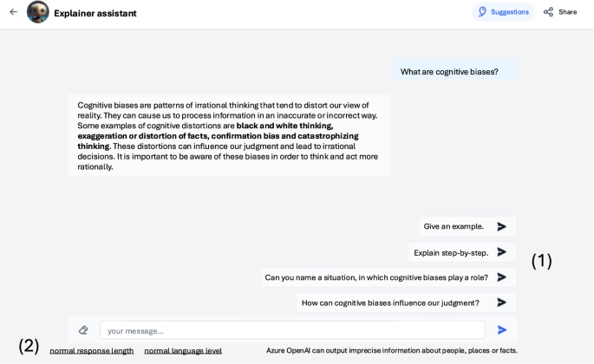Select "Give an example." suggestion text
Viewport: 594px width, 364px height.
click(x=454, y=226)
